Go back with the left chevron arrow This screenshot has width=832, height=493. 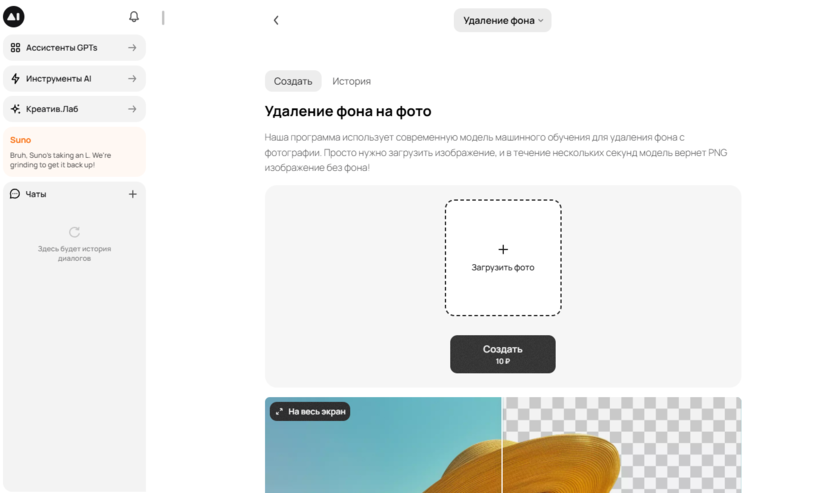pyautogui.click(x=276, y=20)
